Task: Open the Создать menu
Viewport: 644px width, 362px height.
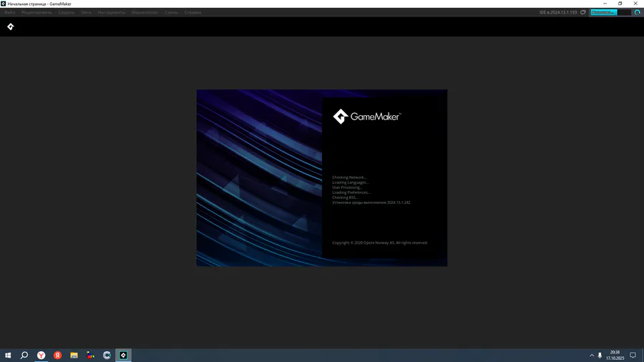Action: 66,12
